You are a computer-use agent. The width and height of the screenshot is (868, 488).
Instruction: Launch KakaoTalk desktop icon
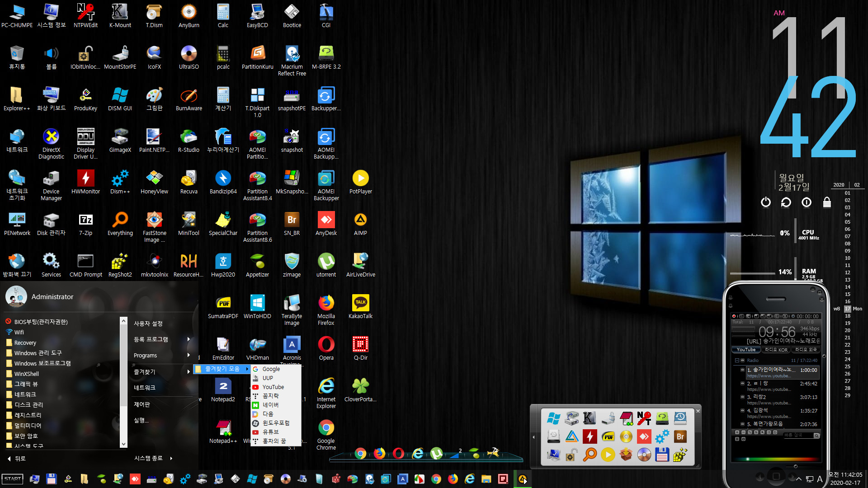(x=360, y=306)
